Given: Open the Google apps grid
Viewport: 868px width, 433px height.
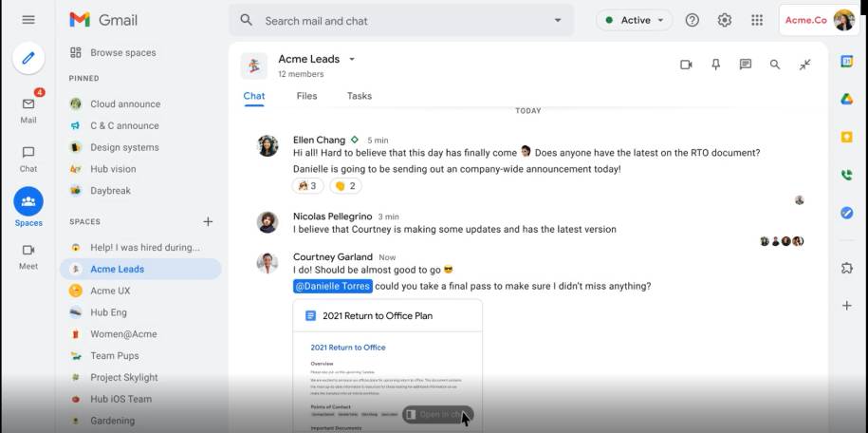Looking at the screenshot, I should (x=756, y=20).
